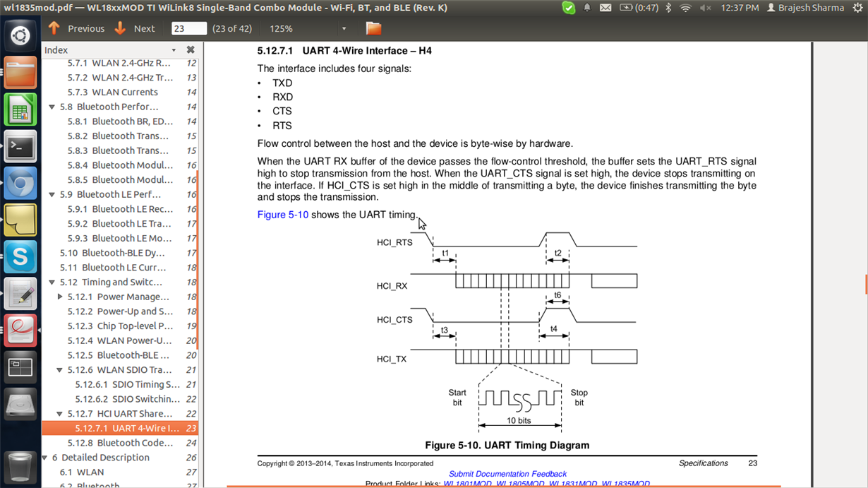Open the Trash in the launcher

[20, 466]
